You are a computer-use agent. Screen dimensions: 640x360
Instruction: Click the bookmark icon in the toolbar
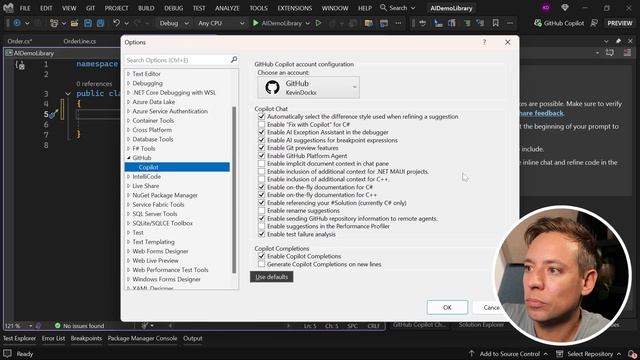coord(496,23)
